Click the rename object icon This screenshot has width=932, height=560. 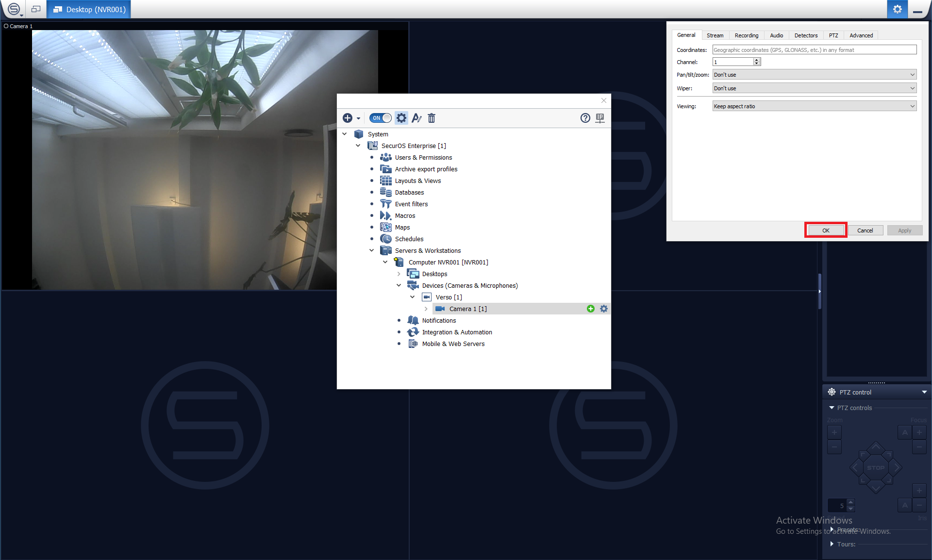pyautogui.click(x=416, y=118)
